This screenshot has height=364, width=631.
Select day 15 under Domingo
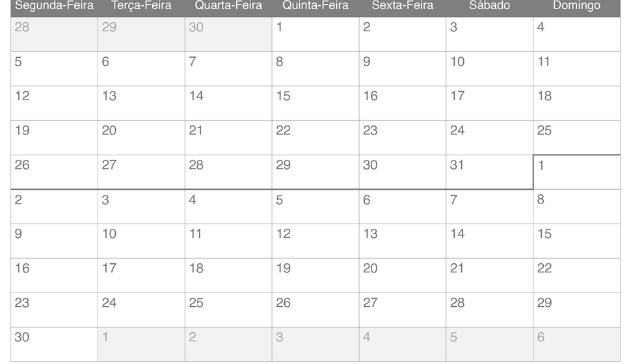click(576, 241)
